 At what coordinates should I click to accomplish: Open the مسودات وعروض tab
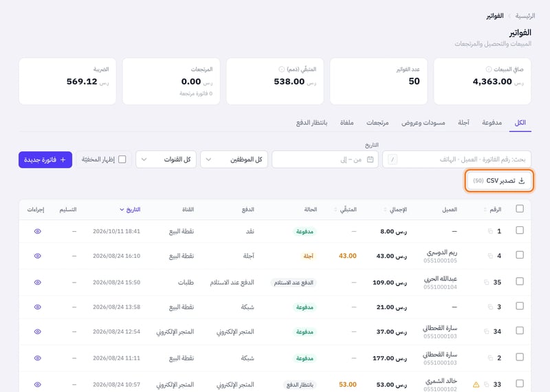click(x=423, y=123)
